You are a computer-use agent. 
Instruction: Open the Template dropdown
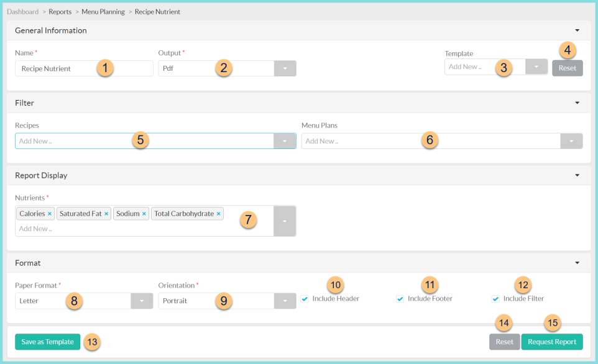tap(535, 66)
